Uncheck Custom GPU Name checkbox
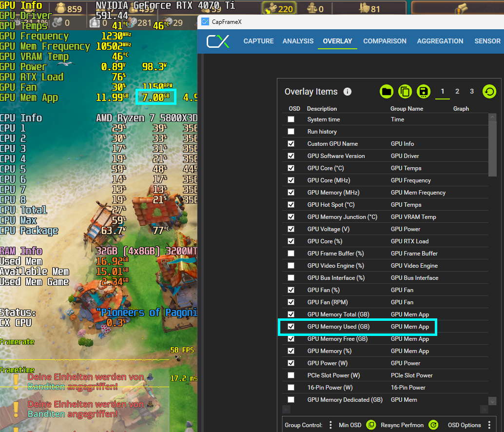Image resolution: width=504 pixels, height=432 pixels. pyautogui.click(x=291, y=144)
